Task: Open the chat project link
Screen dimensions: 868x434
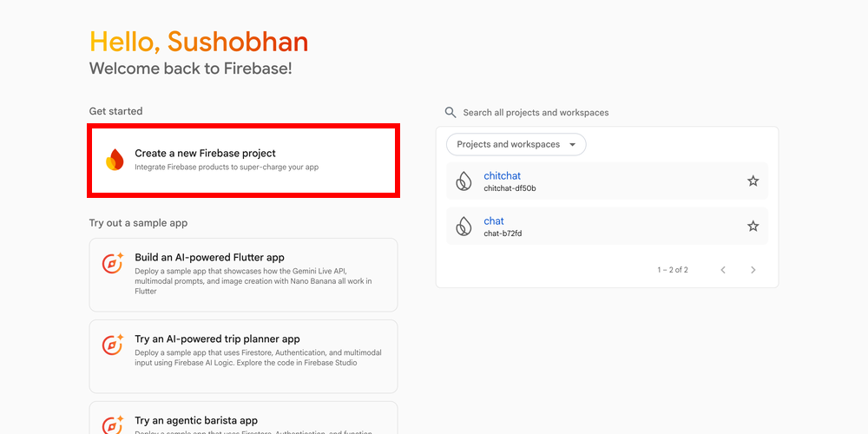Action: [x=494, y=221]
